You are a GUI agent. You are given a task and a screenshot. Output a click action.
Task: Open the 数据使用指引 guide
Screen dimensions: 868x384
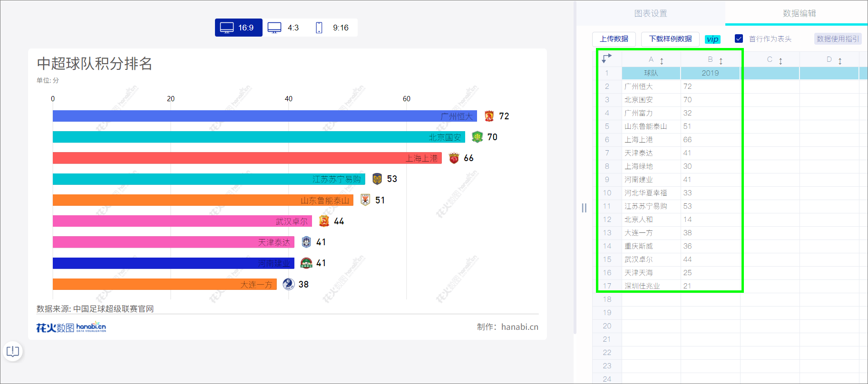pyautogui.click(x=838, y=39)
